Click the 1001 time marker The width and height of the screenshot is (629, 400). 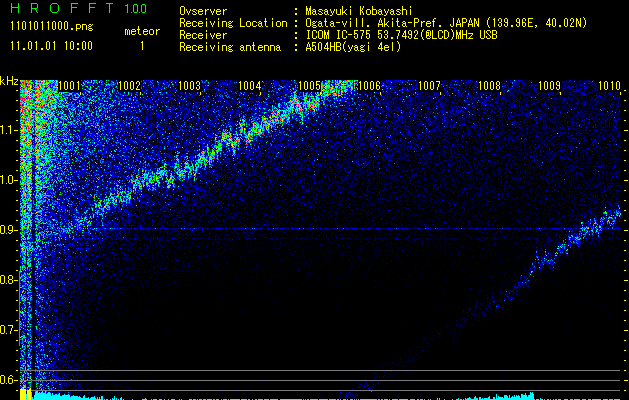(69, 86)
